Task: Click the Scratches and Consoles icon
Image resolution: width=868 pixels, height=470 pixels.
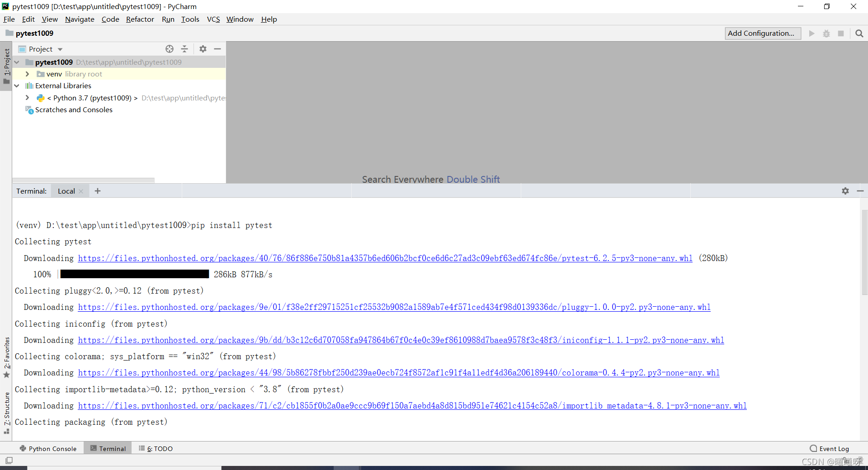Action: (x=29, y=110)
